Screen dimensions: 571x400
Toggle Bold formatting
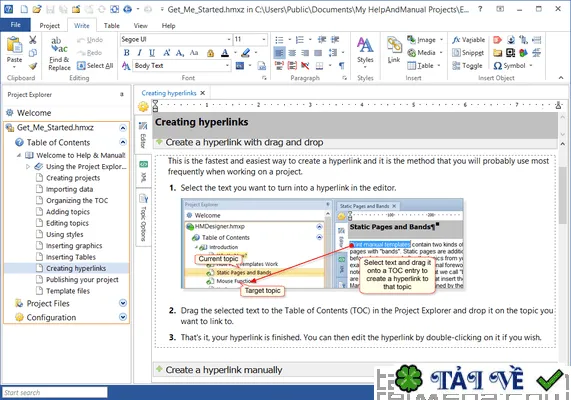pos(126,53)
